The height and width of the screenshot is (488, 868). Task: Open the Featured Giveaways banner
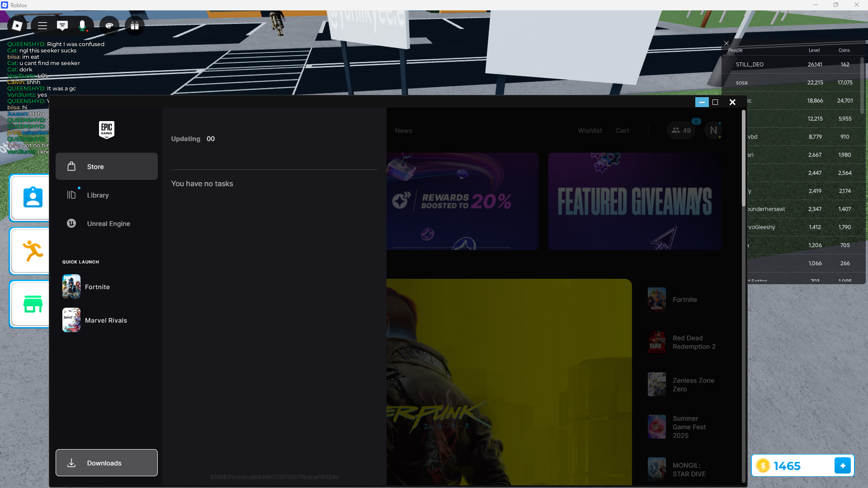point(635,201)
